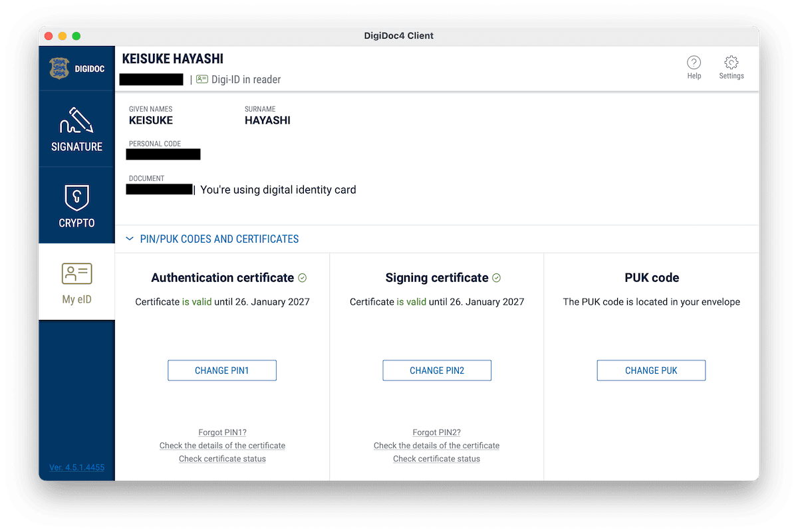Open the Signature section pen icon
Screen dimensions: 798x532
[x=76, y=120]
